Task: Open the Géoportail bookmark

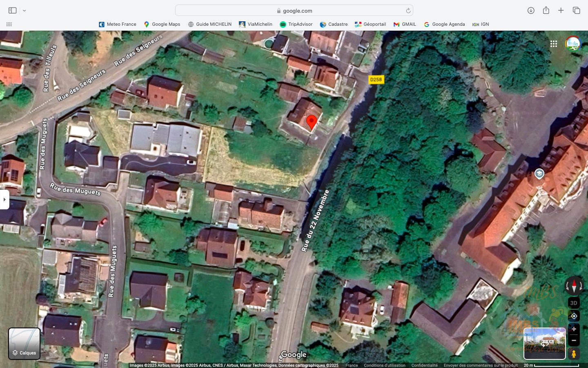Action: click(370, 24)
